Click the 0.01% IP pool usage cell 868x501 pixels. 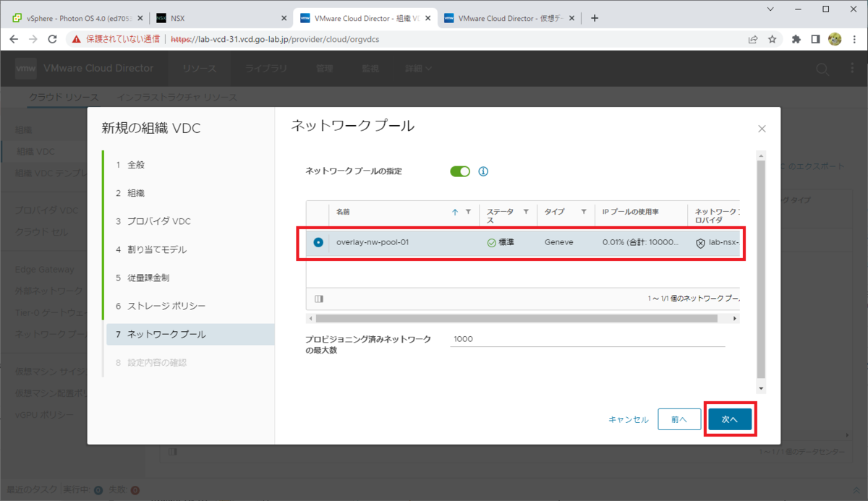click(640, 242)
